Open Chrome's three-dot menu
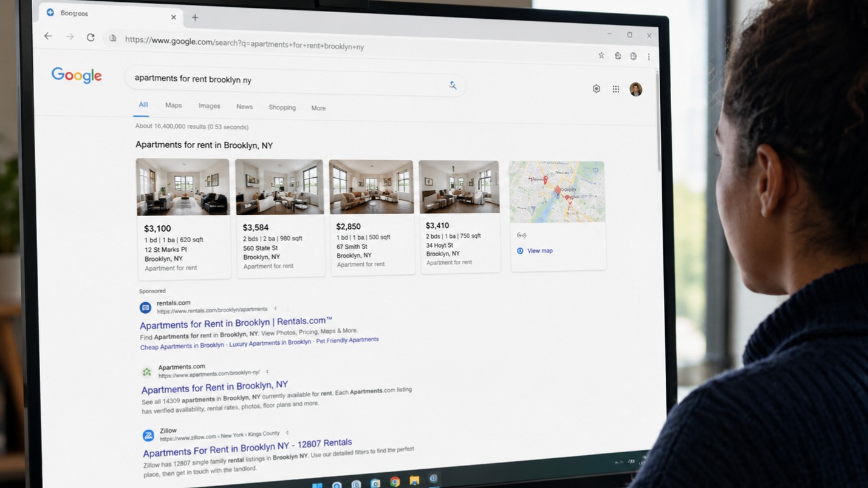 pyautogui.click(x=649, y=56)
